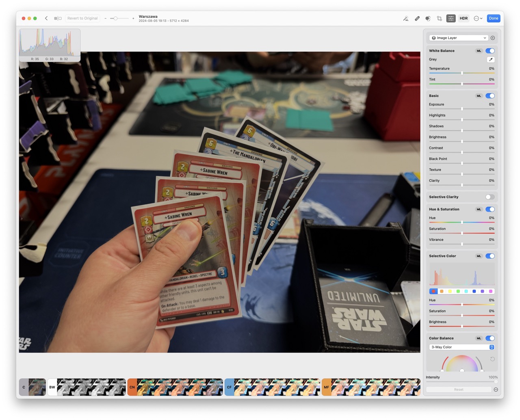
Task: Apply first black-and-white preset thumbnail
Action: [65, 387]
